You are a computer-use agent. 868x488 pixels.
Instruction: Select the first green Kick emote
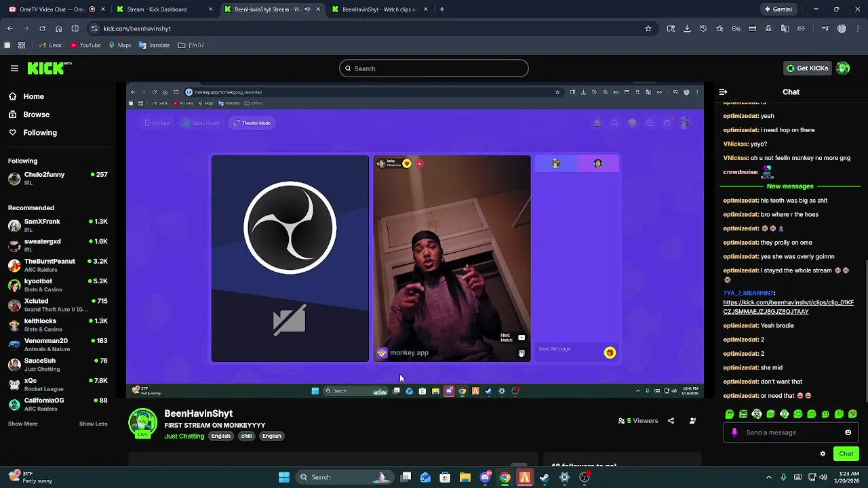(x=730, y=414)
